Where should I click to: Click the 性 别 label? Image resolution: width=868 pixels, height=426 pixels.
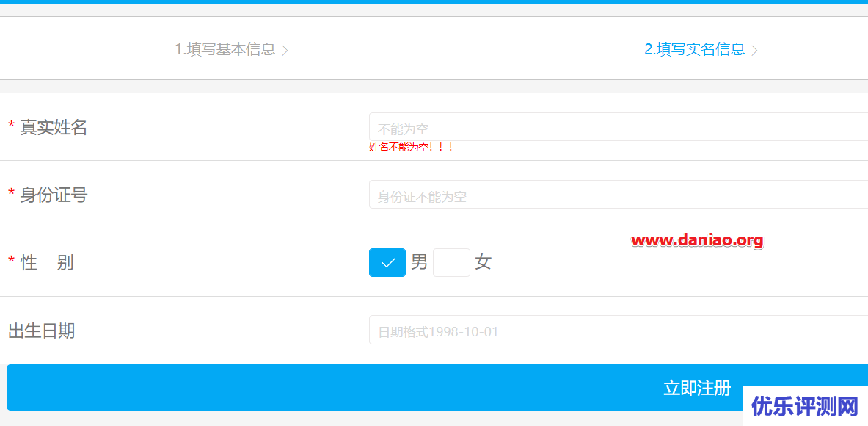point(47,263)
